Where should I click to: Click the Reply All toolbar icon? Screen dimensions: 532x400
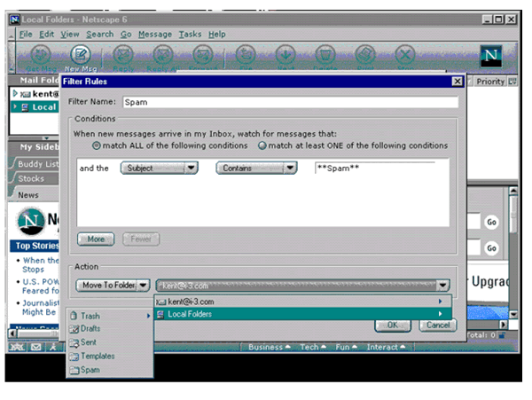tap(163, 55)
